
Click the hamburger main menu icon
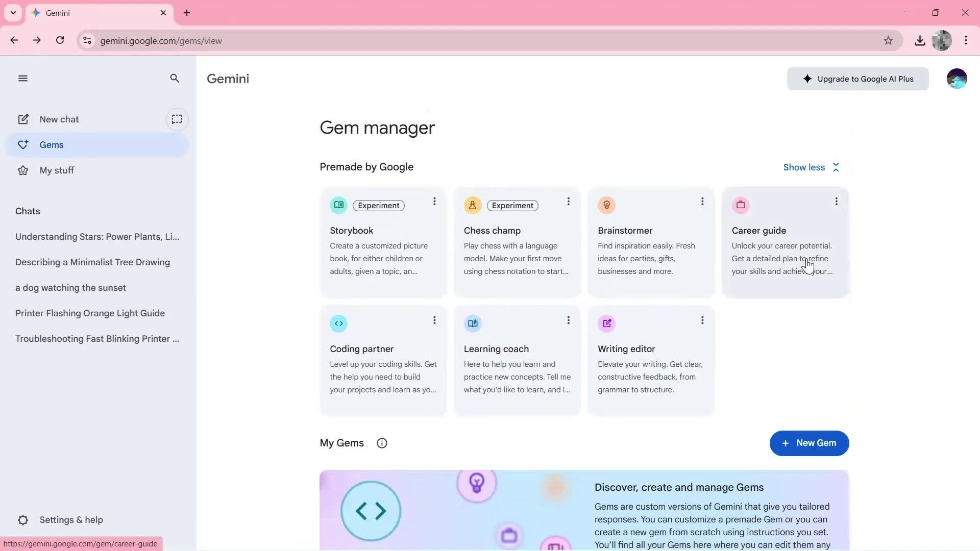(22, 79)
